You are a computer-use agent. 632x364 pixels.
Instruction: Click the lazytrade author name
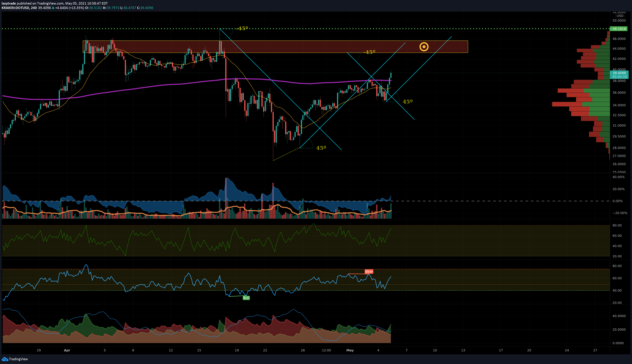pos(9,3)
